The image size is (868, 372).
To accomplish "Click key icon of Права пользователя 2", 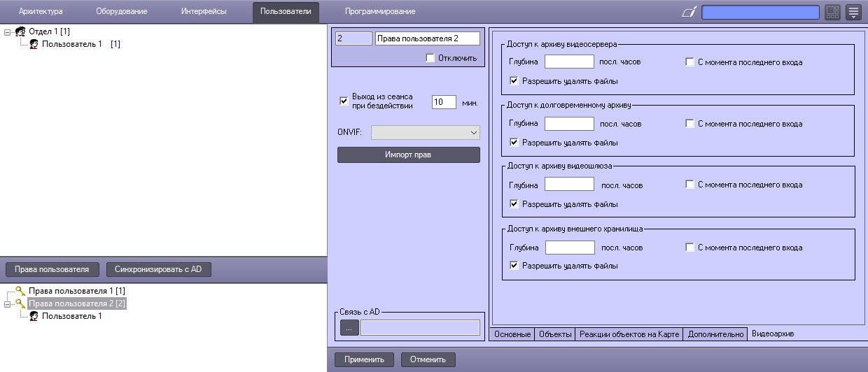I will click(x=20, y=303).
